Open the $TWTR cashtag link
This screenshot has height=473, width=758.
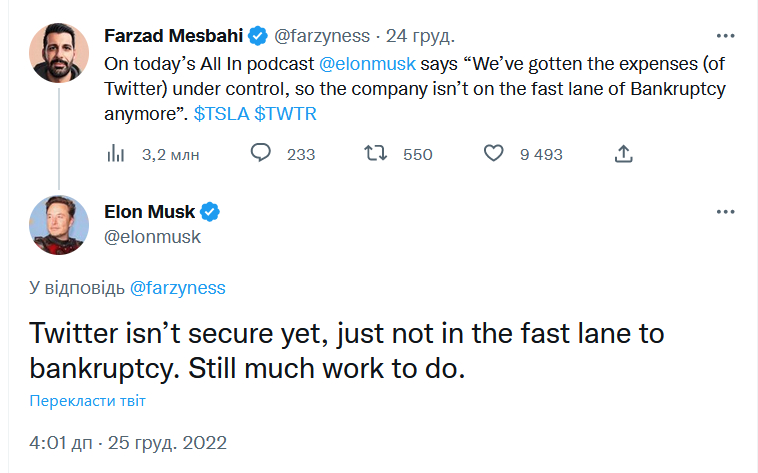(x=285, y=114)
